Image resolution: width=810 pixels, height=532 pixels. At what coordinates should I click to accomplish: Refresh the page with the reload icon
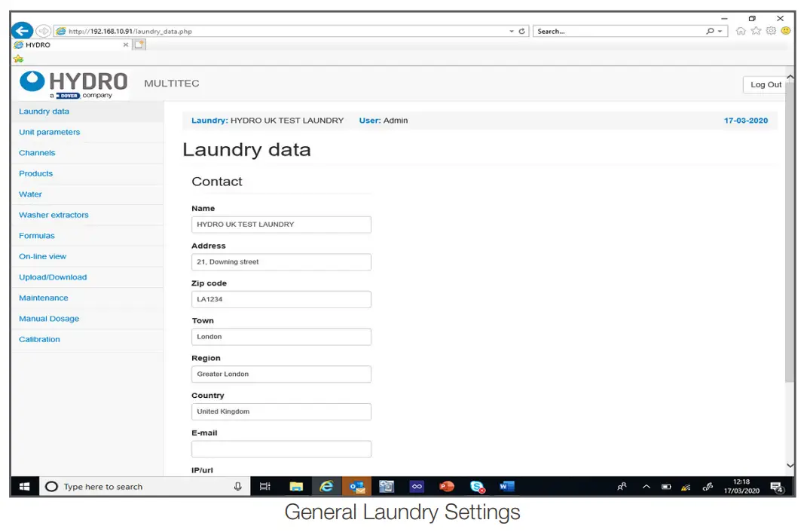click(x=523, y=32)
